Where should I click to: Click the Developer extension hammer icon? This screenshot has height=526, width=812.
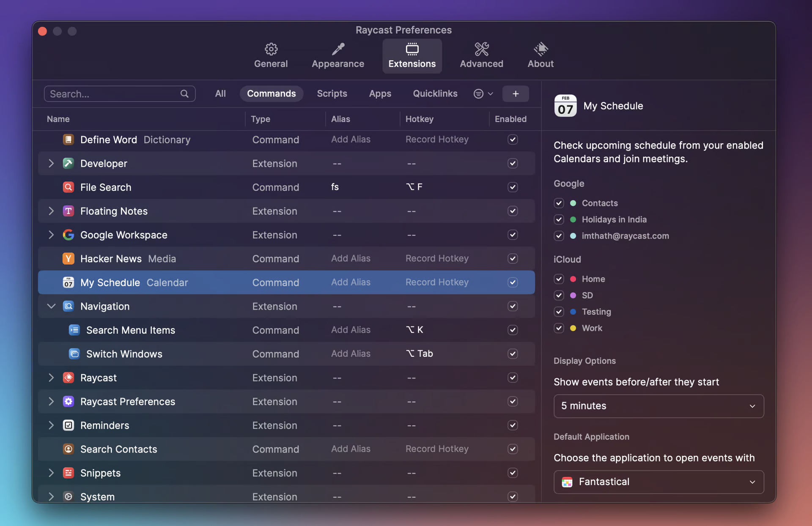[x=68, y=163]
